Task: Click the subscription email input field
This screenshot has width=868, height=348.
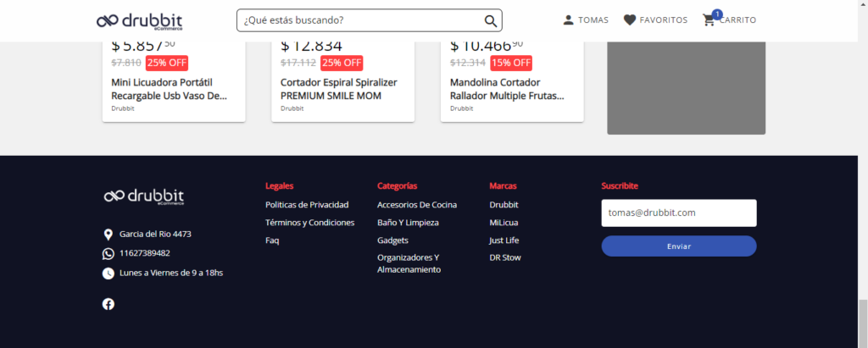Action: pos(678,213)
